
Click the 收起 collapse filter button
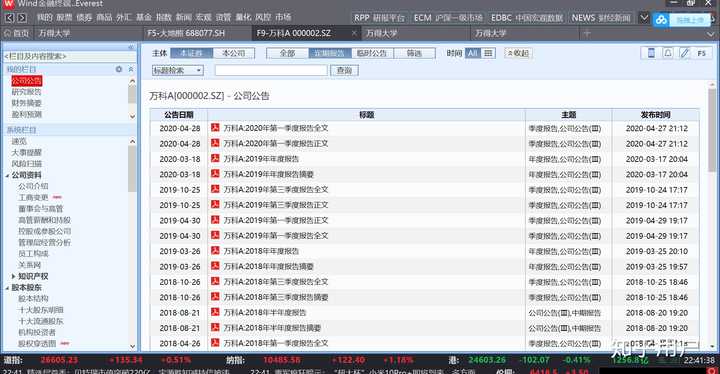point(518,53)
